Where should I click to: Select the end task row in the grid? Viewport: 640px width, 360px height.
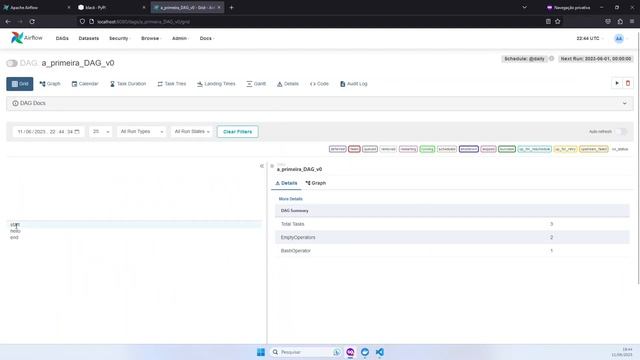pos(134,237)
